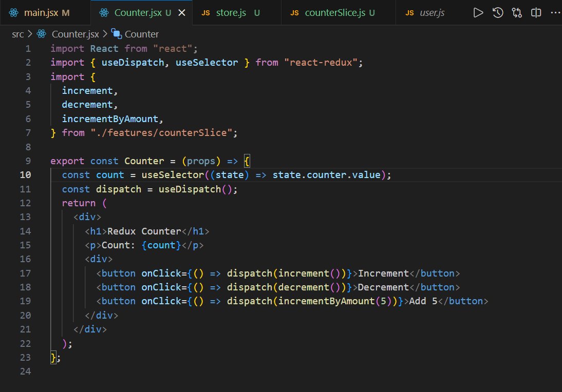562x392 pixels.
Task: Click the Increment button label text on line 17
Action: coord(384,273)
